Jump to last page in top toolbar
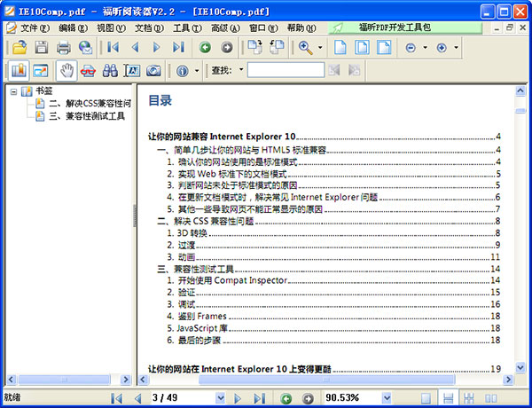 click(178, 47)
